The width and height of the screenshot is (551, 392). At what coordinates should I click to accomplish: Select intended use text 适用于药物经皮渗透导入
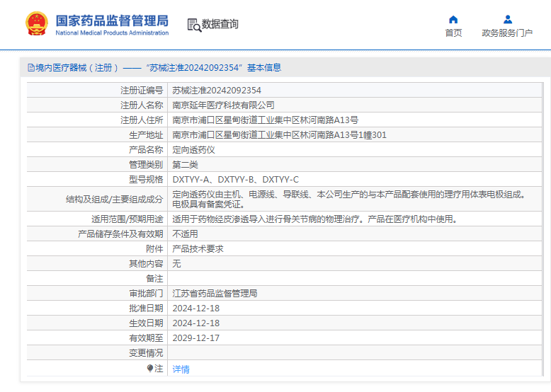316,219
